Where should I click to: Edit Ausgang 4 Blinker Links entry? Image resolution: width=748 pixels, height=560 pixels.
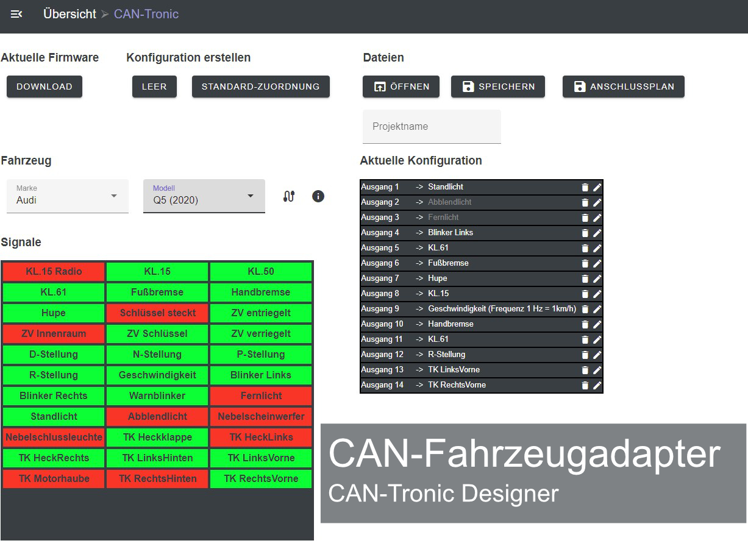597,233
